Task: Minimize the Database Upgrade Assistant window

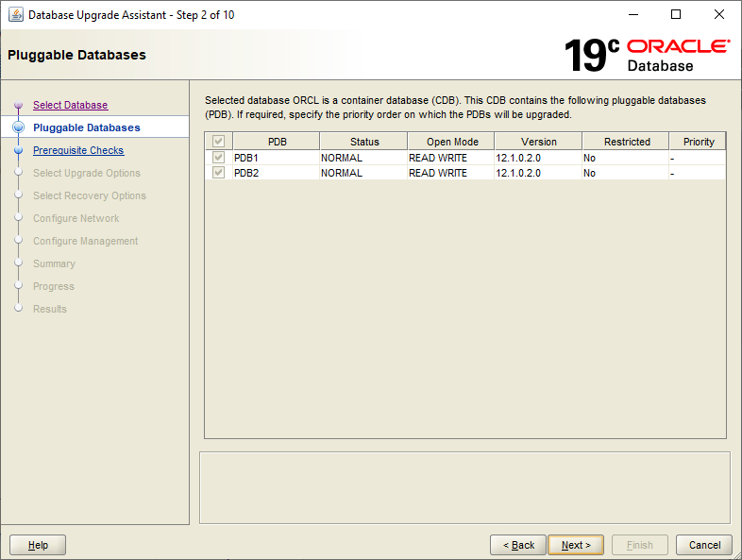Action: pyautogui.click(x=633, y=15)
